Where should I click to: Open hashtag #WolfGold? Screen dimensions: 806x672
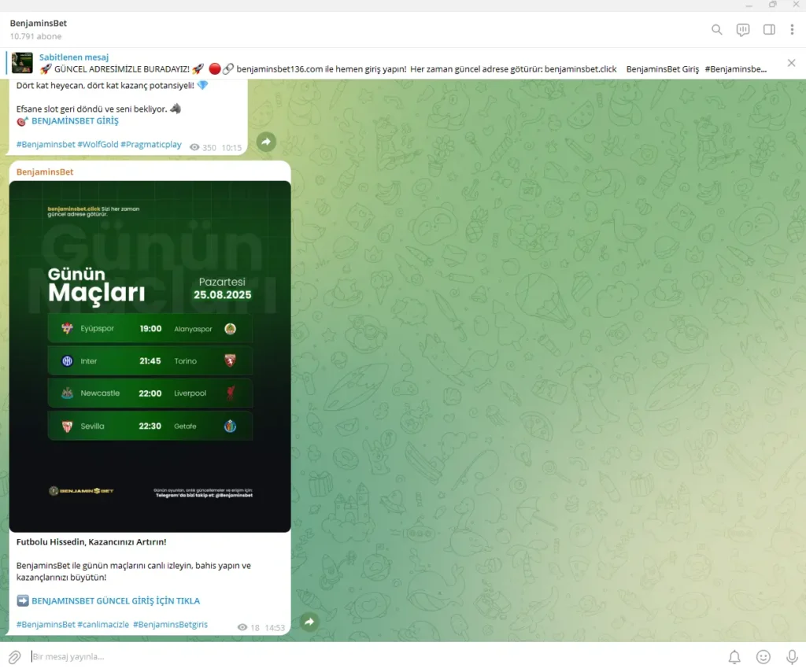(98, 144)
